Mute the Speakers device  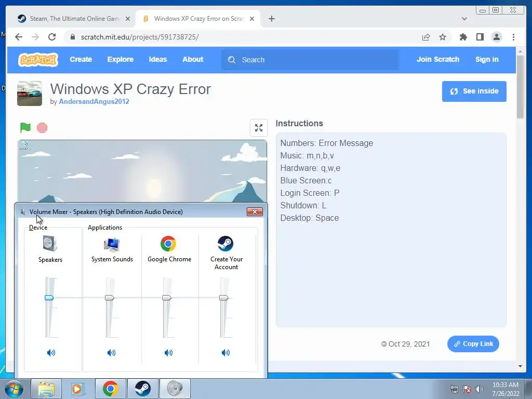[51, 353]
